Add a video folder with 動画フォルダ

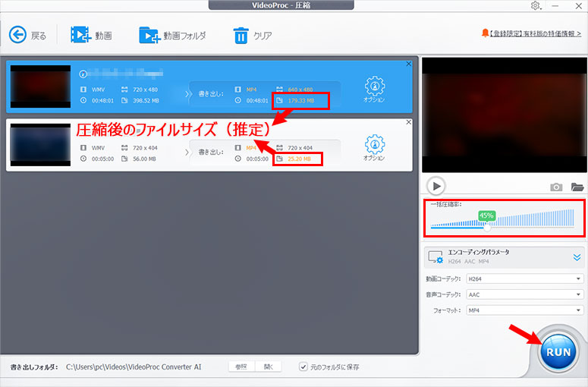point(149,35)
